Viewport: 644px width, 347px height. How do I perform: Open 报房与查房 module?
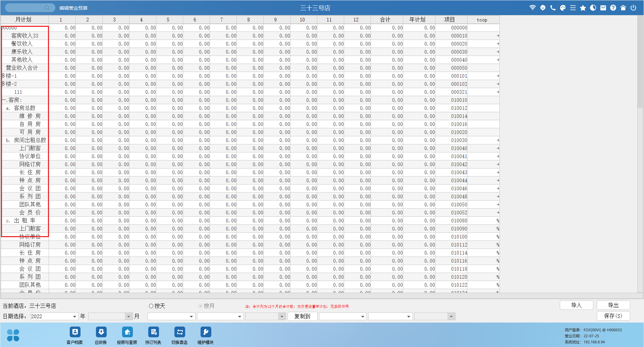click(127, 336)
